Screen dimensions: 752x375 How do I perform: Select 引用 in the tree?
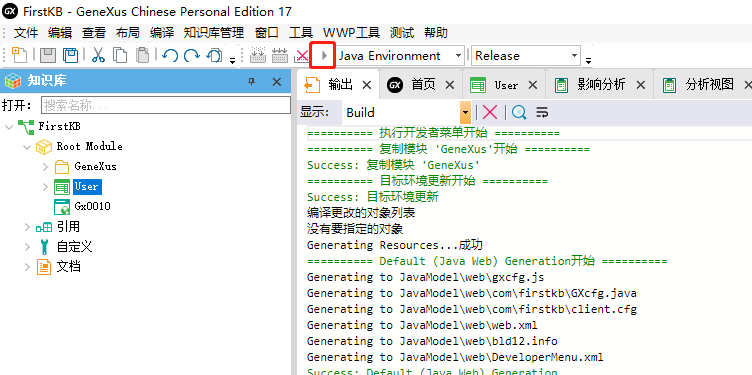tap(68, 227)
